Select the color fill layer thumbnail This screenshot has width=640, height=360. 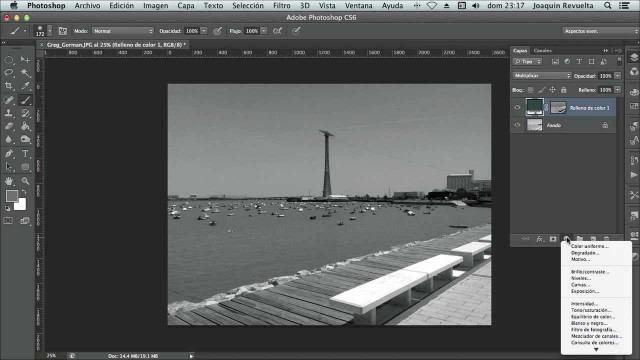pos(535,107)
